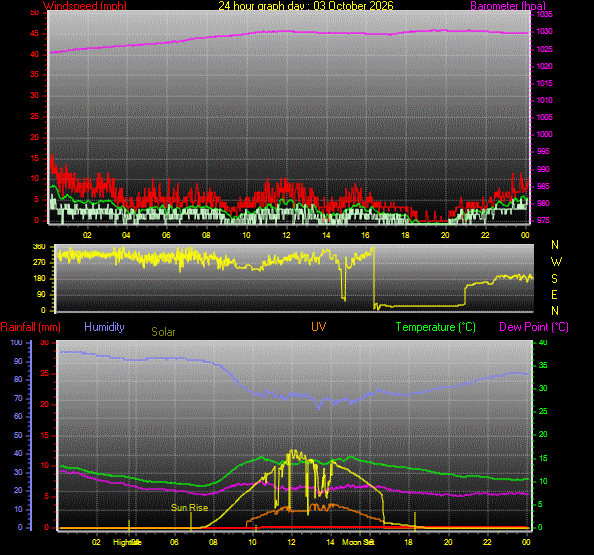The height and width of the screenshot is (555, 594).
Task: Click wind direction axis value 270
Action: pyautogui.click(x=39, y=262)
